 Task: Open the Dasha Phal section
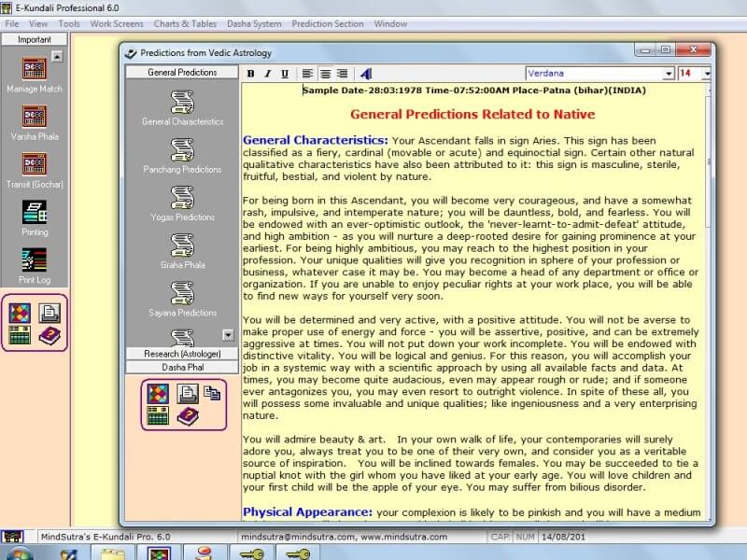182,367
